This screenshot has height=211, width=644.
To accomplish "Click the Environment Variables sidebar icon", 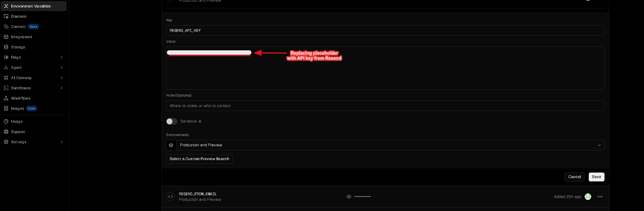I will point(6,6).
